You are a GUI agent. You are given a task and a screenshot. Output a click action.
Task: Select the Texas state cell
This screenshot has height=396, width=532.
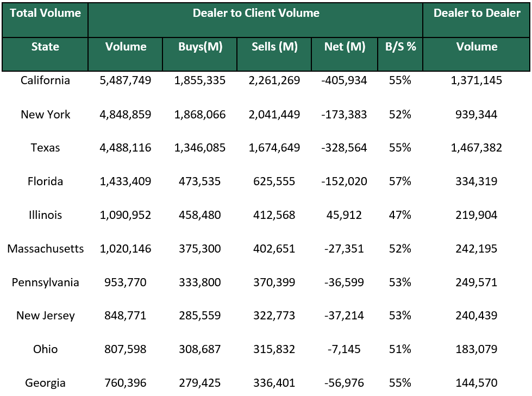coord(45,148)
